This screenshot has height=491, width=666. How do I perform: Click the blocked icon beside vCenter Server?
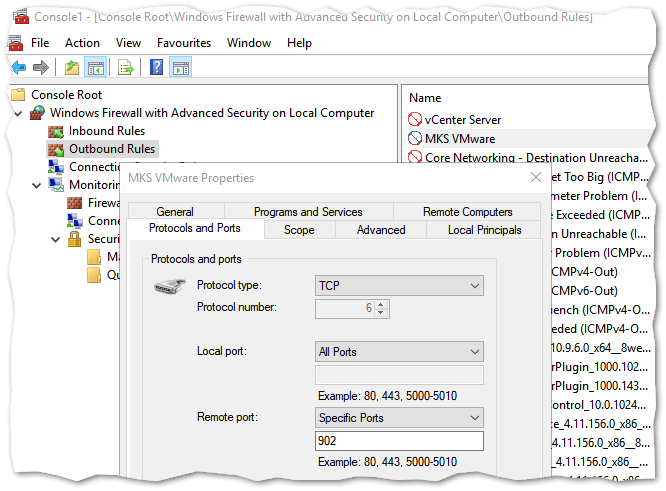[415, 119]
